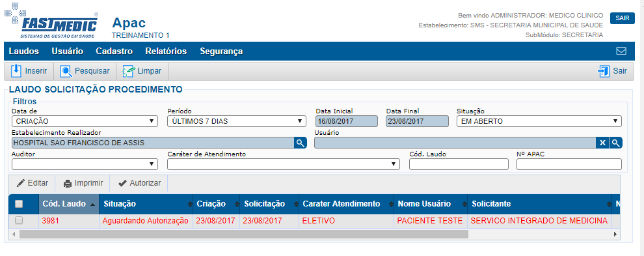Open the Auditor dropdown
The image size is (644, 256).
85,164
